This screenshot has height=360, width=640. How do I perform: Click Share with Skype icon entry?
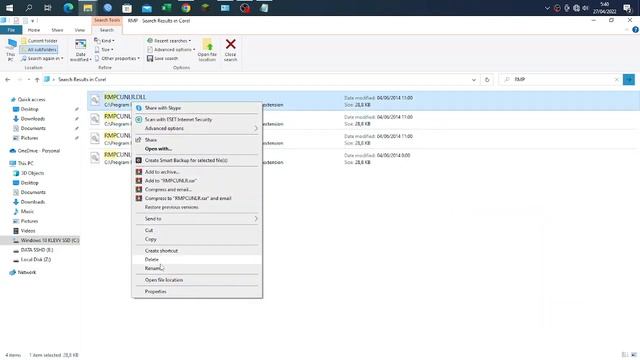(139, 108)
